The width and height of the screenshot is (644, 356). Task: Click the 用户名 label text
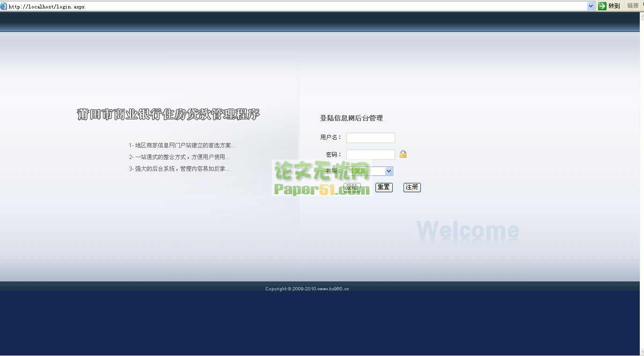coord(331,137)
